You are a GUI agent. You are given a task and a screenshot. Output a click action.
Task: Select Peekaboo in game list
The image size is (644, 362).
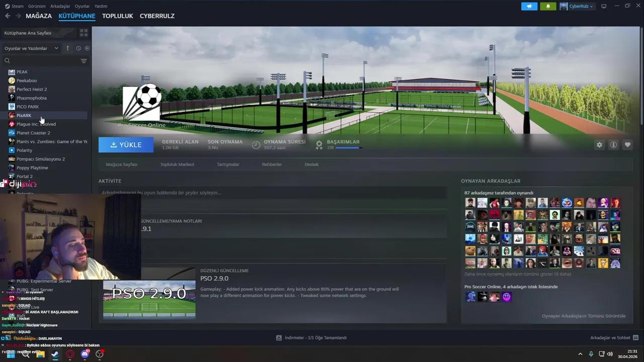click(27, 80)
